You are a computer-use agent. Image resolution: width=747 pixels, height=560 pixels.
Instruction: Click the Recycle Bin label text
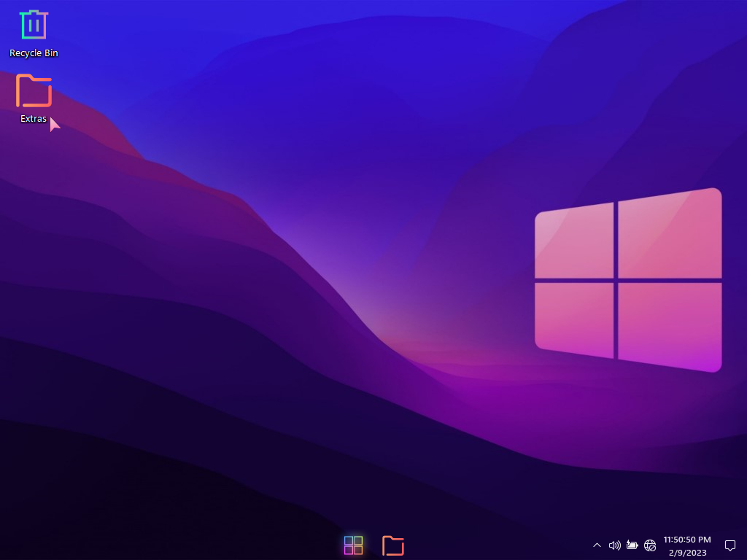point(34,53)
